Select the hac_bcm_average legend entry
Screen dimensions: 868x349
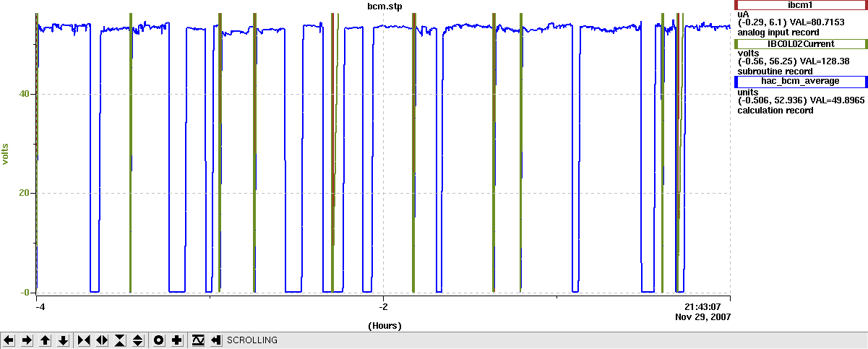point(799,82)
